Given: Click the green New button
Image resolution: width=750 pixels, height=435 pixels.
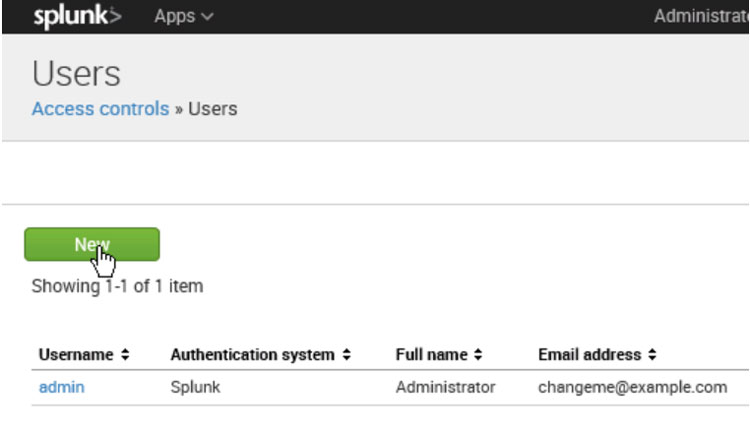Looking at the screenshot, I should (x=92, y=245).
